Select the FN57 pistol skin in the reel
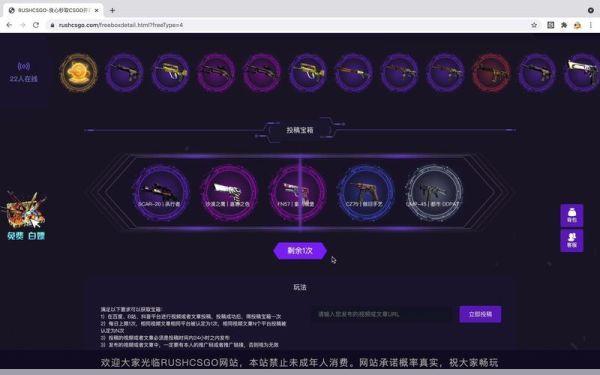Viewport: 600px width, 375px height. [x=297, y=192]
